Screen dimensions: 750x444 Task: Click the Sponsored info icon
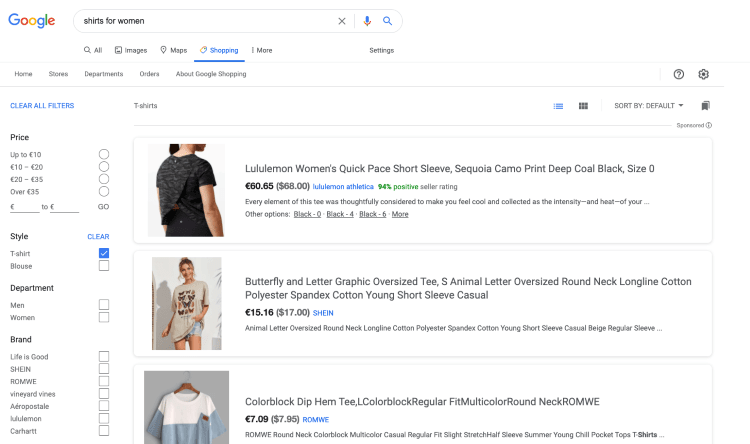pyautogui.click(x=708, y=125)
